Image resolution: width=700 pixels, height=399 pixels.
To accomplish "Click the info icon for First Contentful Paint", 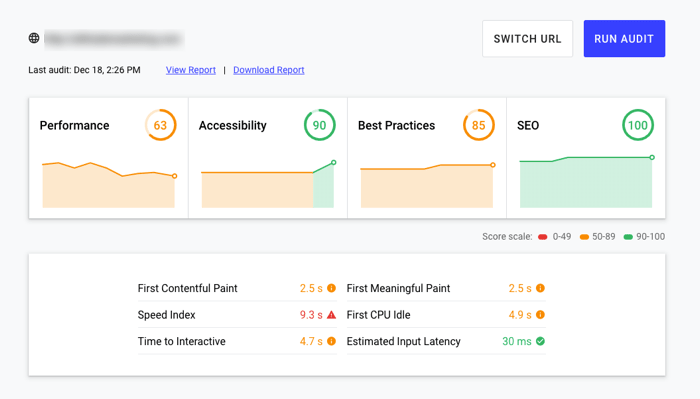I will (331, 288).
